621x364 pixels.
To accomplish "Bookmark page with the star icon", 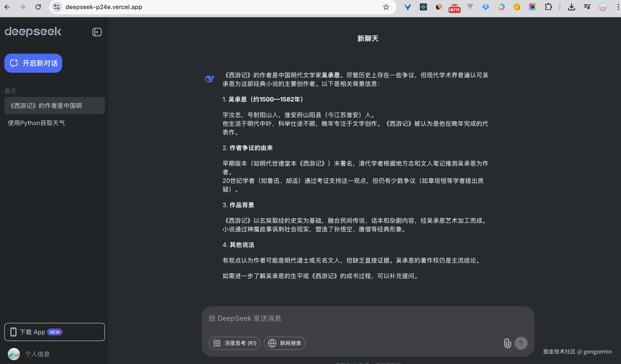I will tap(386, 7).
